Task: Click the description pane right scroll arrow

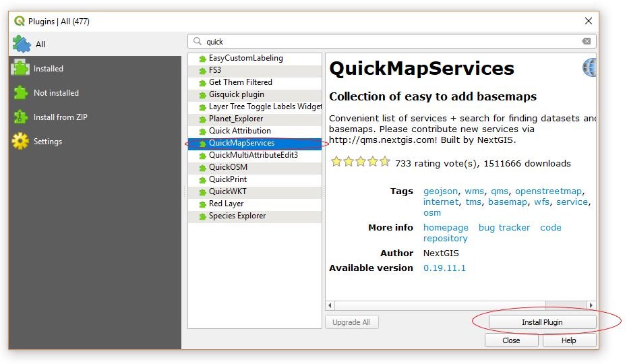Action: point(591,305)
